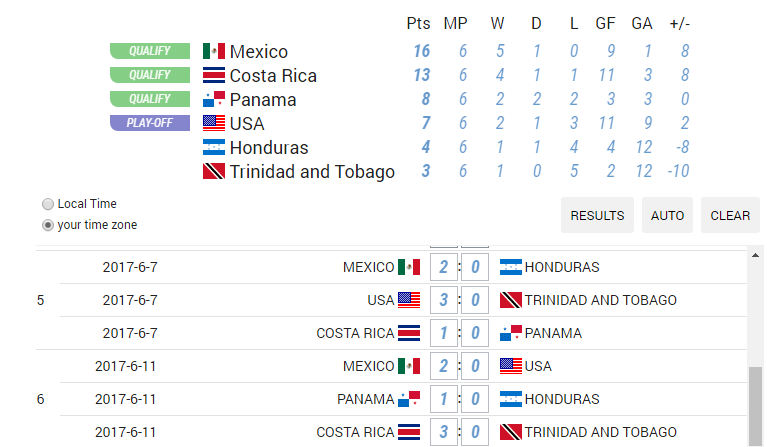Click the USA flag in standings table

click(x=214, y=123)
